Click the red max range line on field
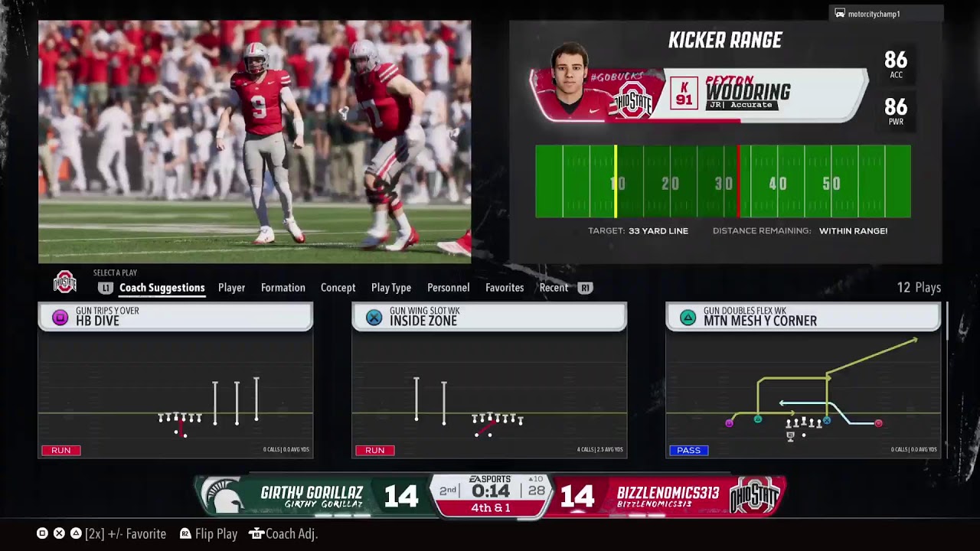 click(738, 181)
